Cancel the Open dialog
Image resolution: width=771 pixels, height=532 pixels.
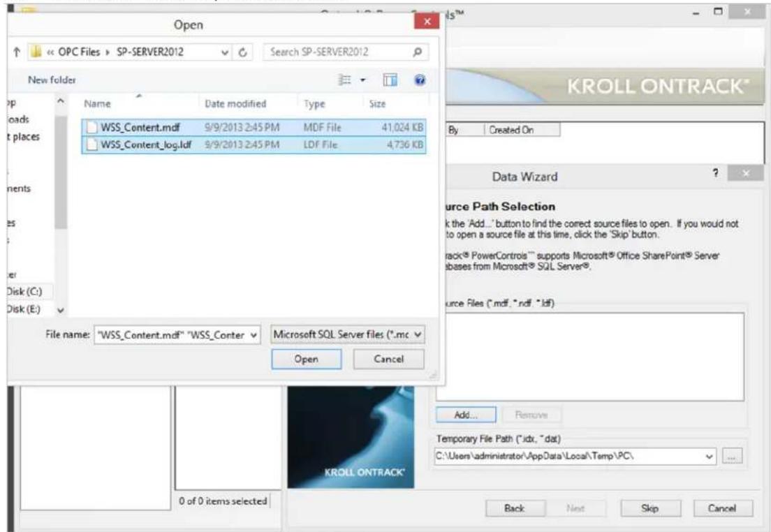click(388, 359)
